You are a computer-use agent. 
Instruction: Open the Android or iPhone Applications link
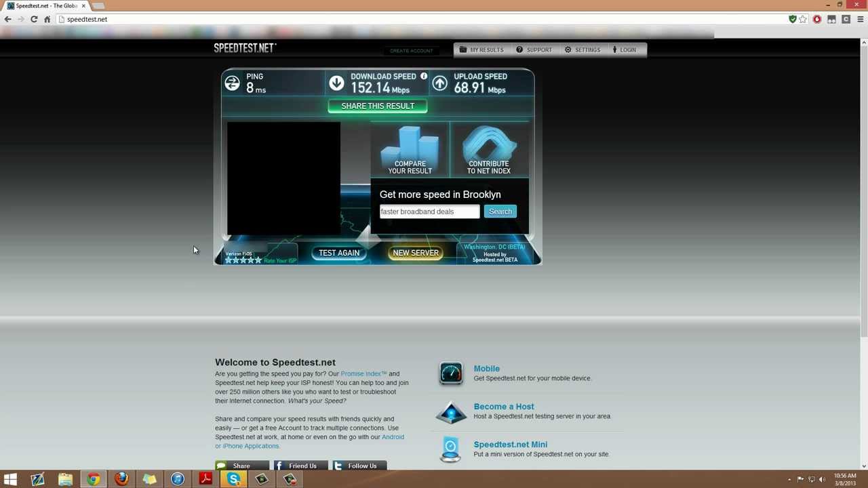click(x=309, y=441)
